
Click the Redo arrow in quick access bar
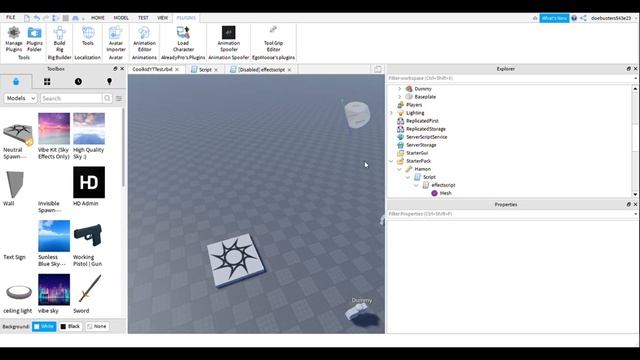(x=46, y=18)
